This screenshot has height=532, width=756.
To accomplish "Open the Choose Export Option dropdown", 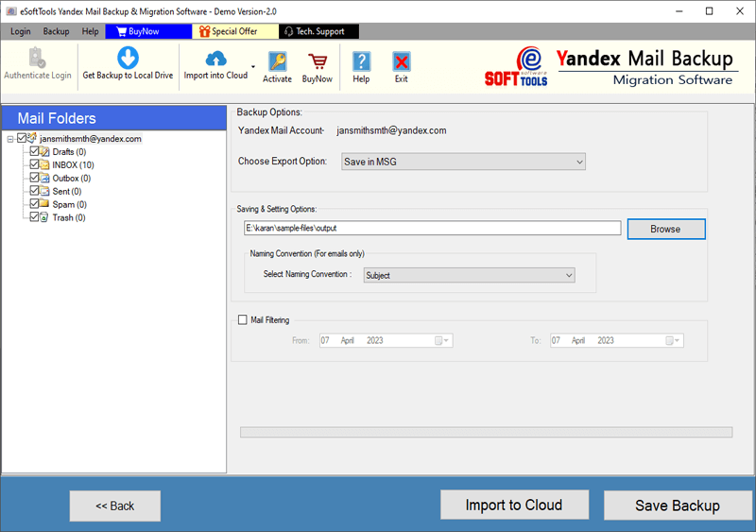I will click(x=463, y=162).
